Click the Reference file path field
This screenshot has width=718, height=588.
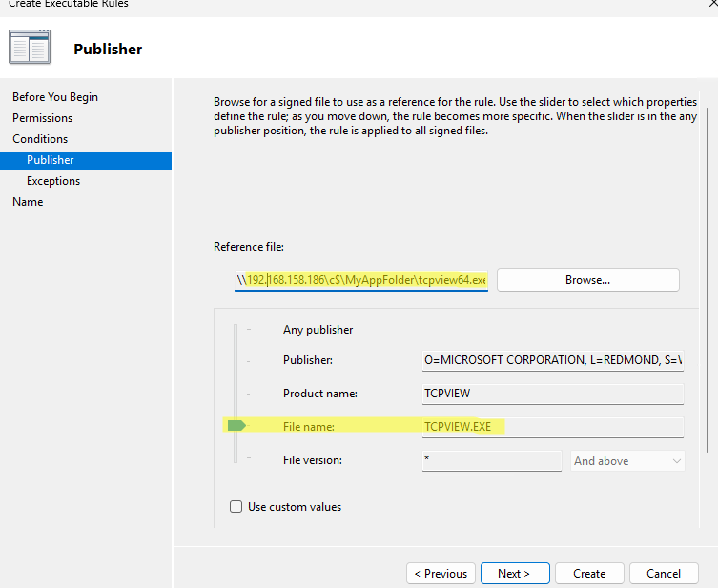pos(361,281)
